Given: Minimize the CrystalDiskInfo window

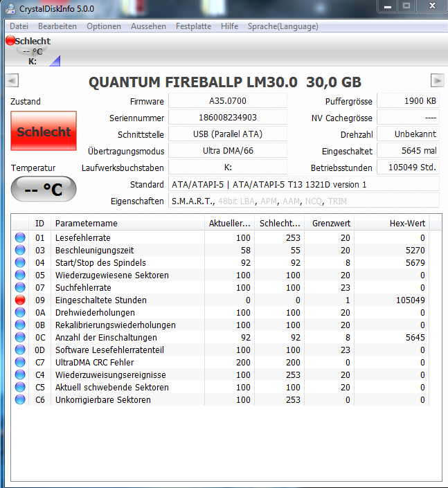Looking at the screenshot, I should (388, 6).
